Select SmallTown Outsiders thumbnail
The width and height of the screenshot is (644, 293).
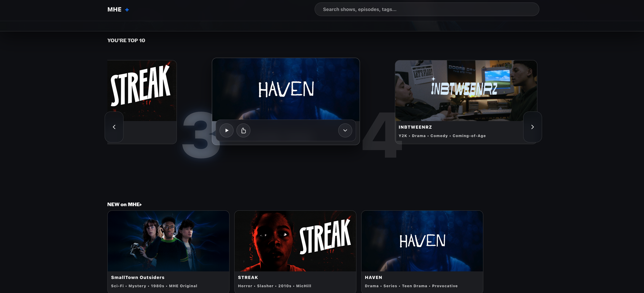168,241
